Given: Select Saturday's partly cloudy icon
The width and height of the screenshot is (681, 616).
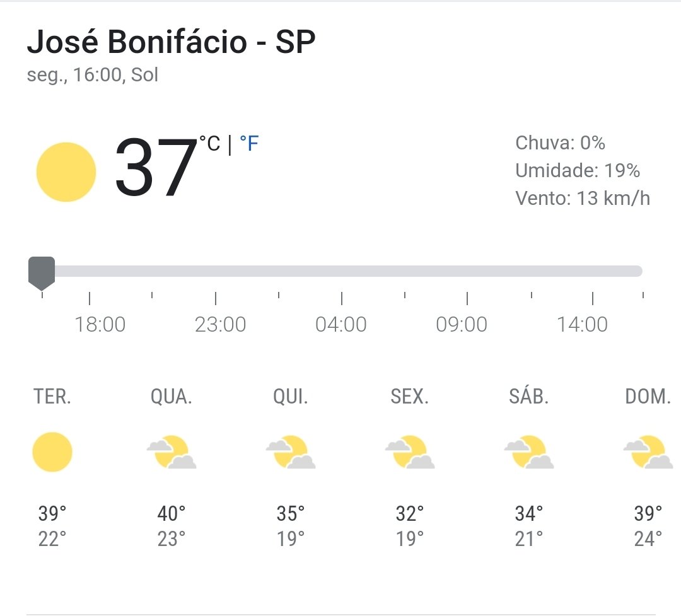Looking at the screenshot, I should tap(529, 452).
